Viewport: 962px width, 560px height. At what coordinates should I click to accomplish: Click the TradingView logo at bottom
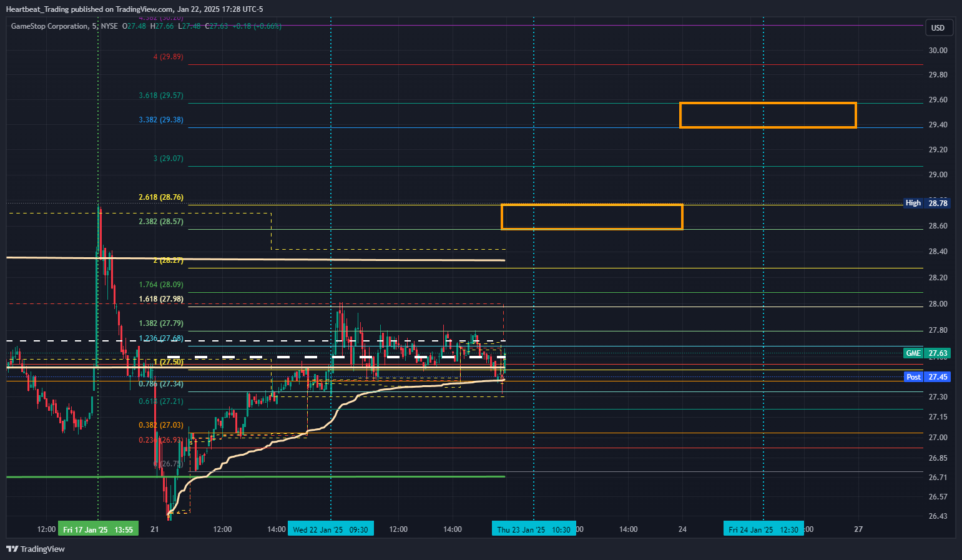(36, 549)
